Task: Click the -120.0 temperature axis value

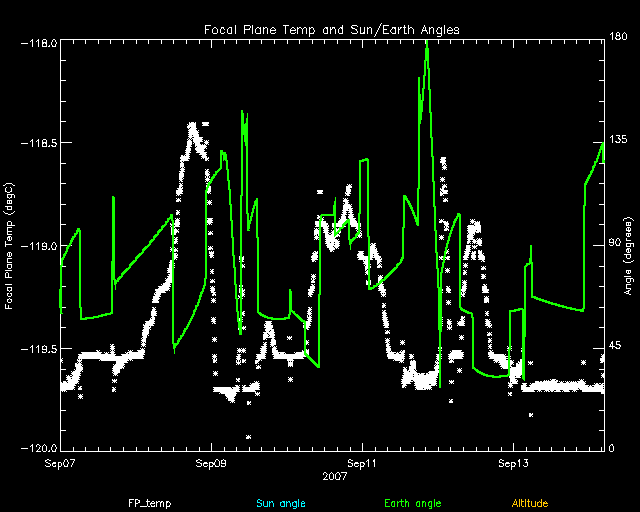Action: (38, 448)
